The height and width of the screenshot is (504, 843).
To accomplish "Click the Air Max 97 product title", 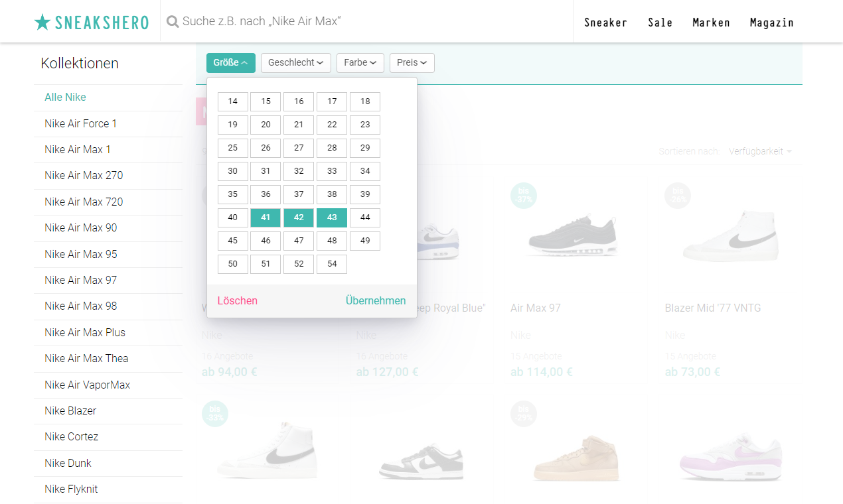I will pyautogui.click(x=536, y=308).
